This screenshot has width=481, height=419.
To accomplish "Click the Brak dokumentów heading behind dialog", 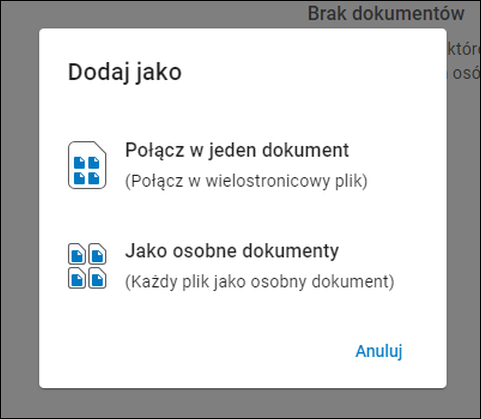I will pos(386,14).
